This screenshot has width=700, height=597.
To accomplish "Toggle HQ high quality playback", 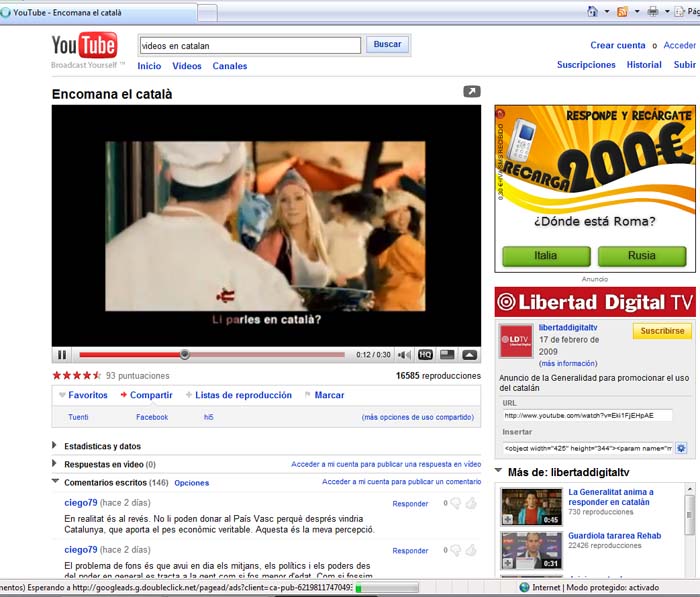I will (x=425, y=355).
